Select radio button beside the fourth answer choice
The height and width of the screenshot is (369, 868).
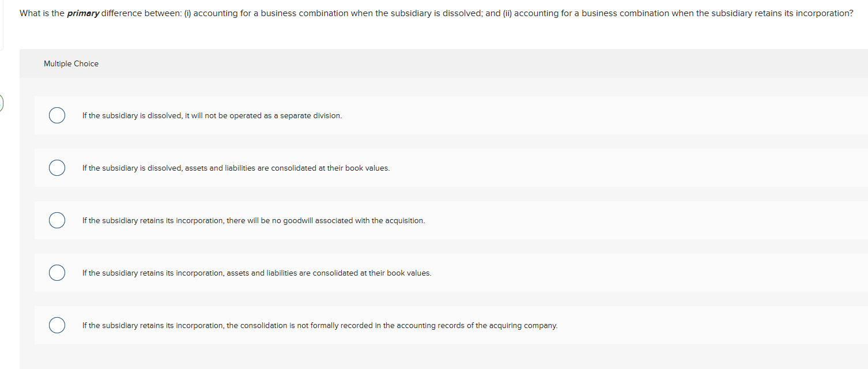[57, 272]
